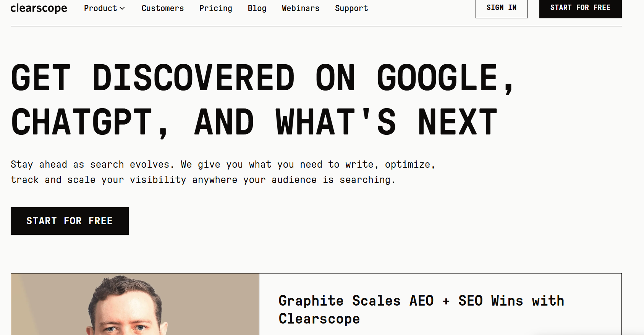Screen dimensions: 644x335
Task: Expand the Product dropdown menu
Action: coord(104,8)
